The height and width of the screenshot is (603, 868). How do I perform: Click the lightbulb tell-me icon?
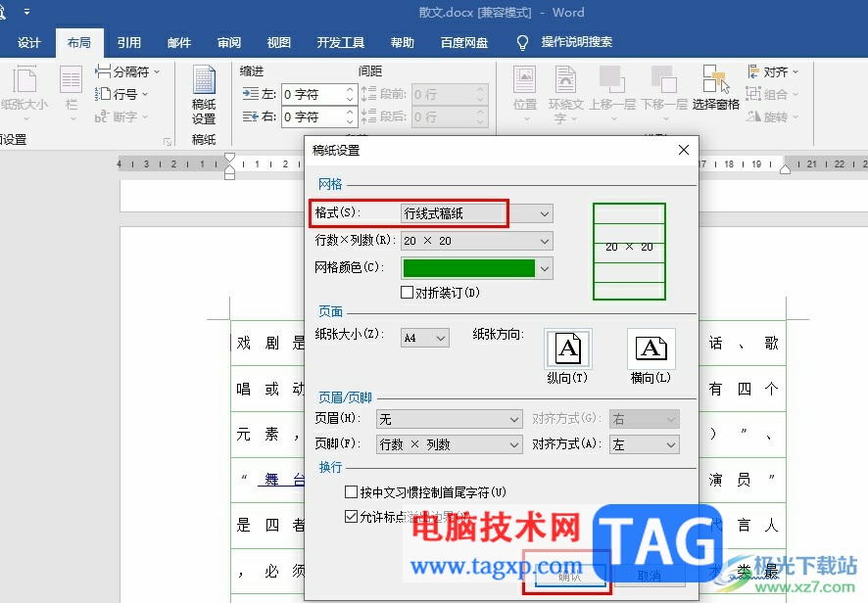(522, 43)
